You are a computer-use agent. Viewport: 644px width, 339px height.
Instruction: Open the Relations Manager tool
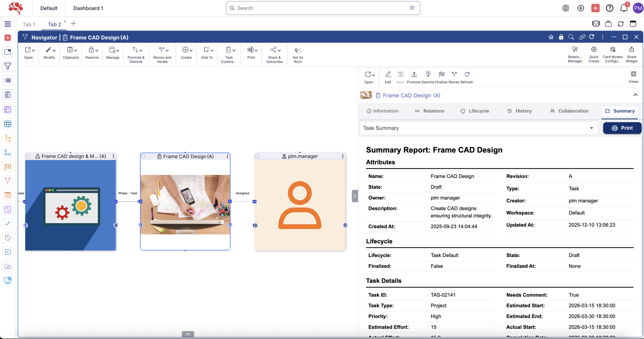click(x=575, y=50)
